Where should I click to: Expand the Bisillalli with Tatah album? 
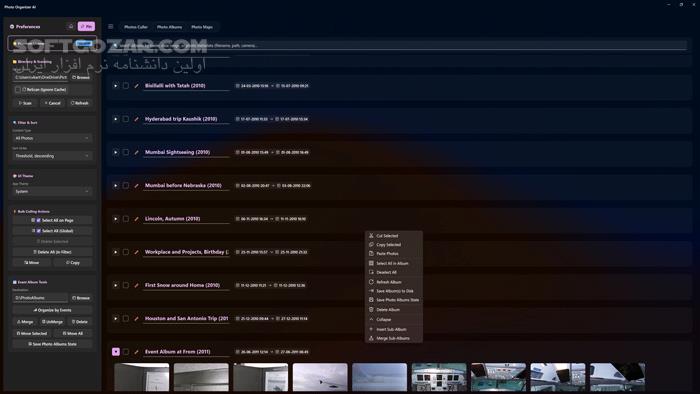pyautogui.click(x=116, y=86)
